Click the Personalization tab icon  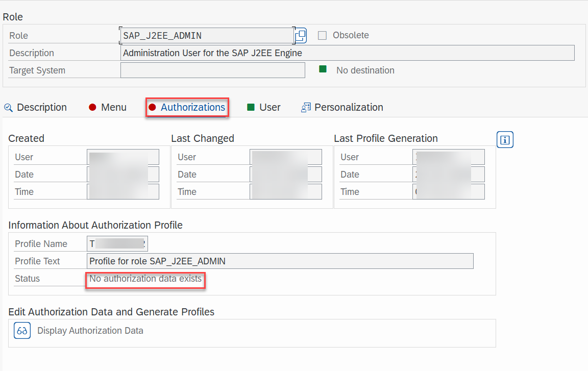pyautogui.click(x=306, y=108)
